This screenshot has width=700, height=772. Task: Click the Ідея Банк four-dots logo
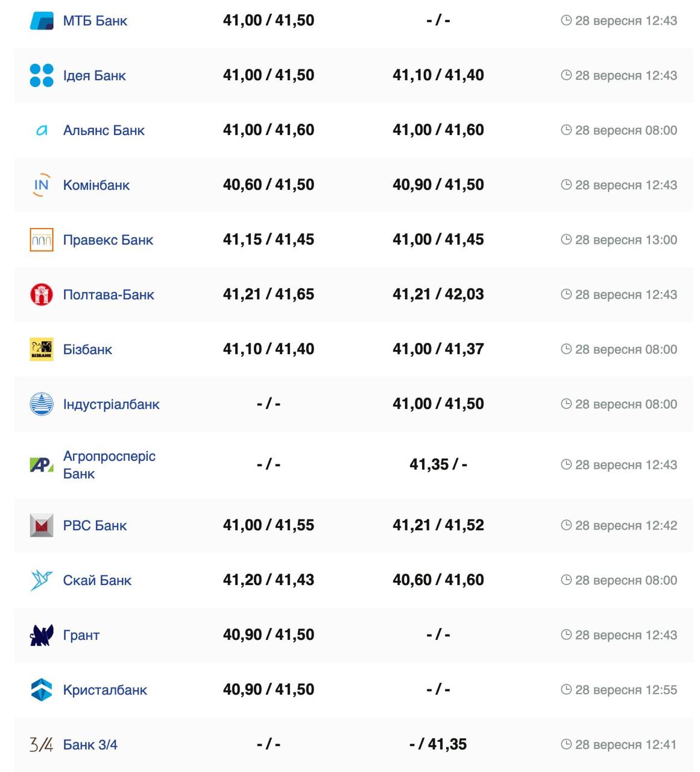click(42, 75)
